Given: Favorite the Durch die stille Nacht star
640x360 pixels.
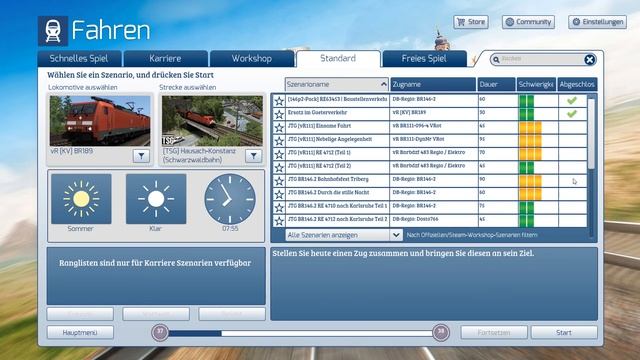Looking at the screenshot, I should point(279,194).
